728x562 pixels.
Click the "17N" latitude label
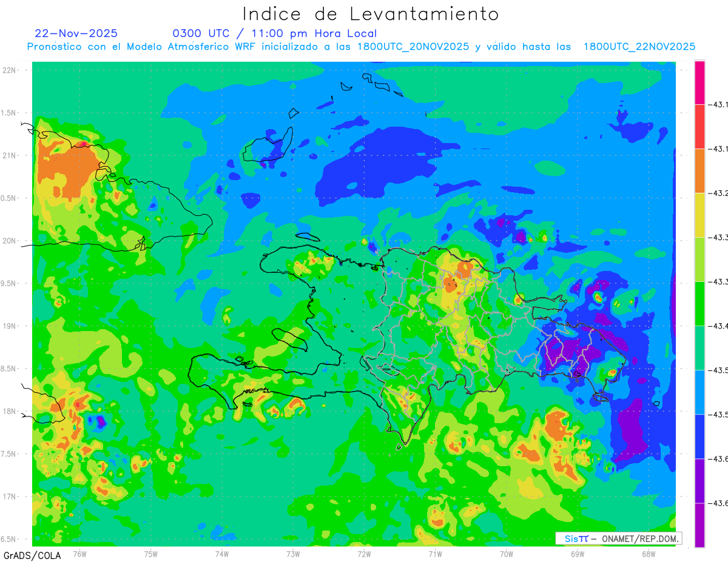point(8,497)
